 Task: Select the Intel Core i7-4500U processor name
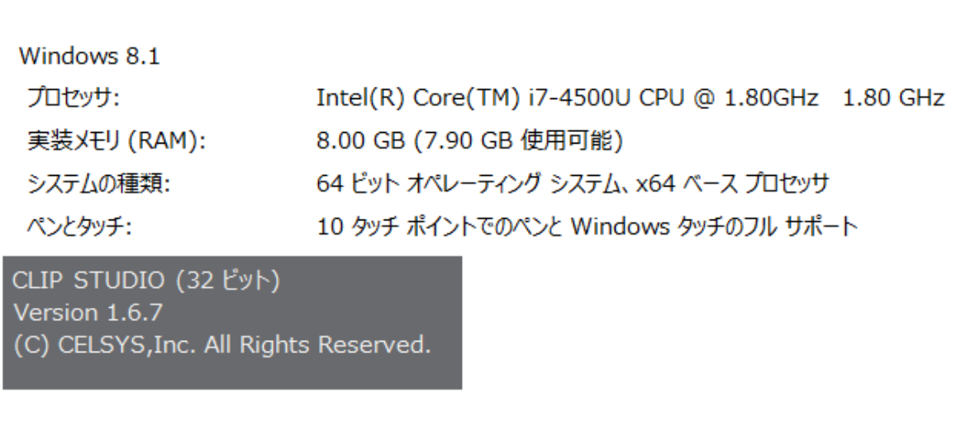click(x=502, y=99)
